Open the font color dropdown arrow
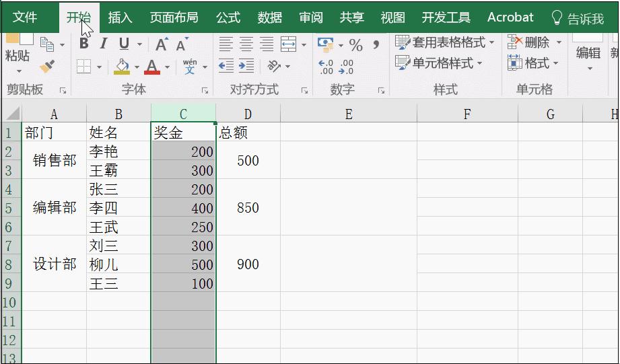The height and width of the screenshot is (364, 620). [x=167, y=67]
